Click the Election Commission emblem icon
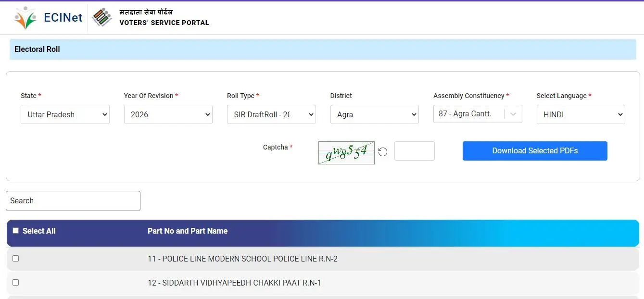 click(x=101, y=17)
